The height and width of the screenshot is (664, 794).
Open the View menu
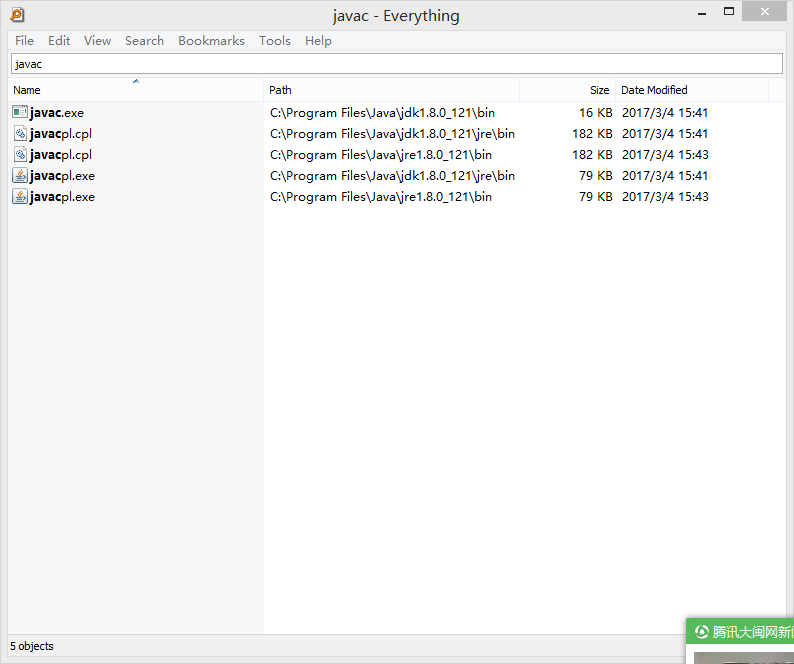[97, 41]
